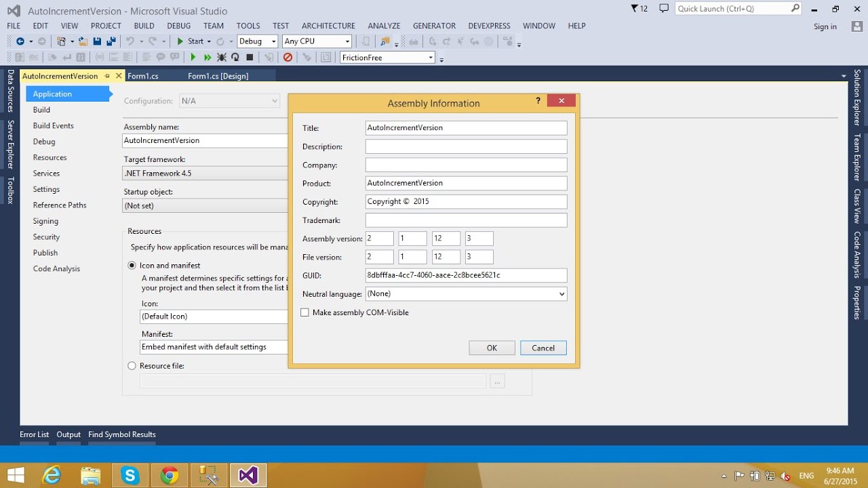This screenshot has height=488, width=868.
Task: Open Internet Explorer from the taskbar
Action: (52, 475)
